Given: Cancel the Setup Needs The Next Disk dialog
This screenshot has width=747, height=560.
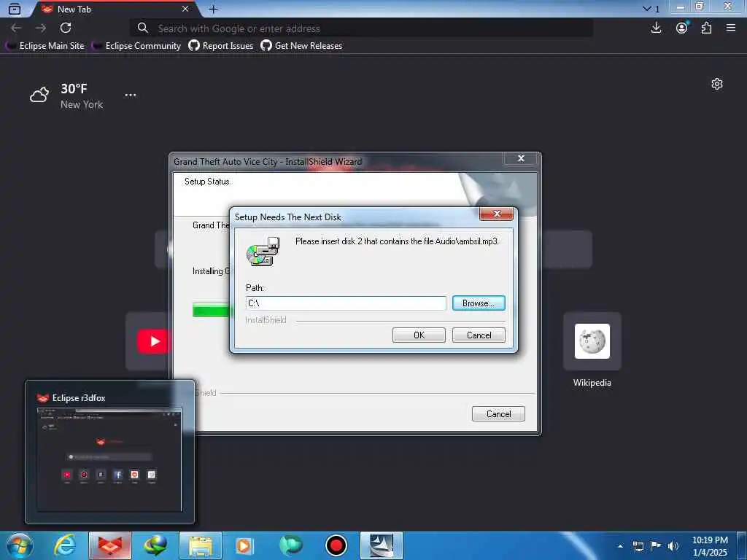Looking at the screenshot, I should [479, 335].
